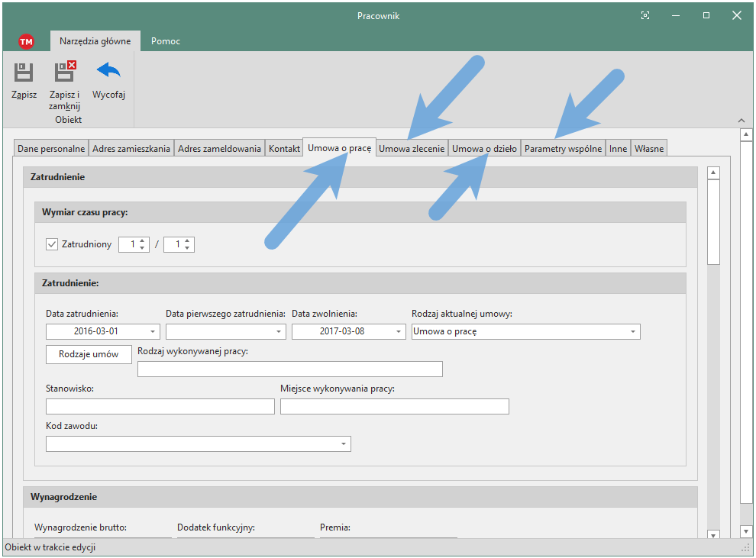Select the Dane personalne tab
This screenshot has width=756, height=558.
click(51, 149)
